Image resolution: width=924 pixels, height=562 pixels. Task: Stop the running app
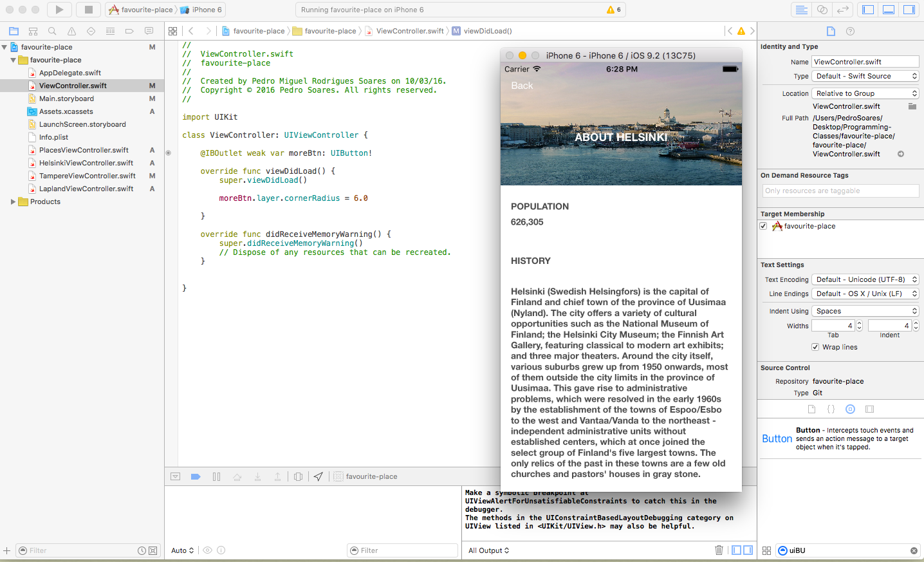click(x=89, y=10)
